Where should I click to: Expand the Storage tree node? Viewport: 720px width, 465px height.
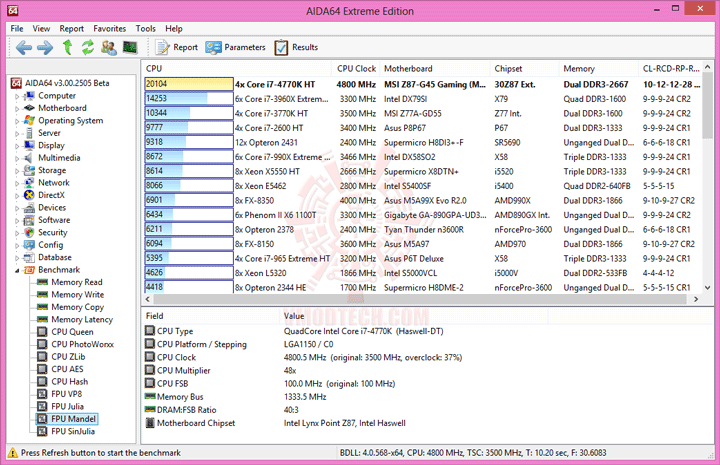(17, 171)
